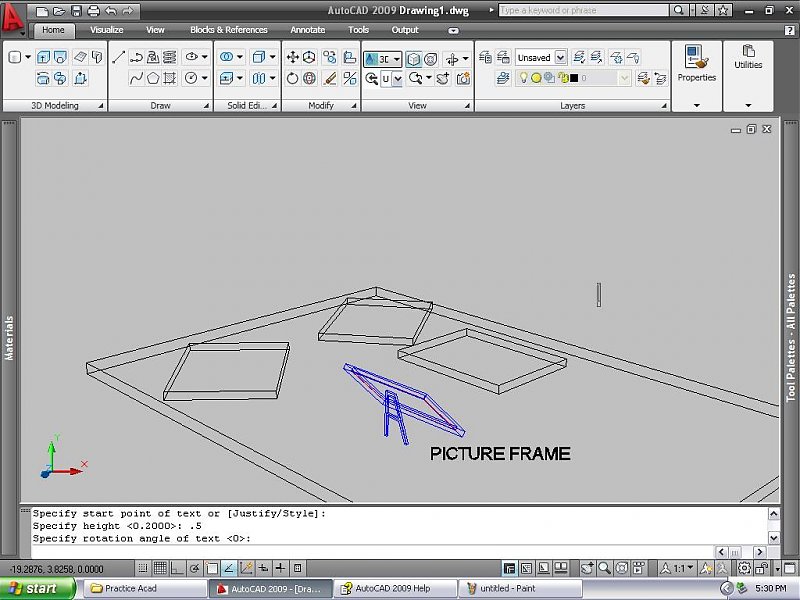Click the black layer color swatch
The height and width of the screenshot is (600, 800).
pos(574,78)
